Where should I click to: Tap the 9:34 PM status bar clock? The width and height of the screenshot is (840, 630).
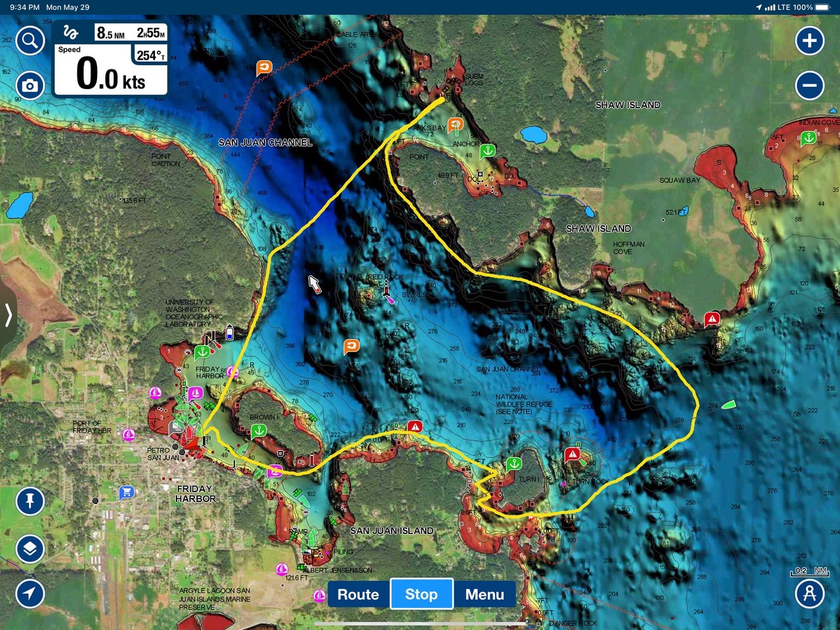coord(24,7)
